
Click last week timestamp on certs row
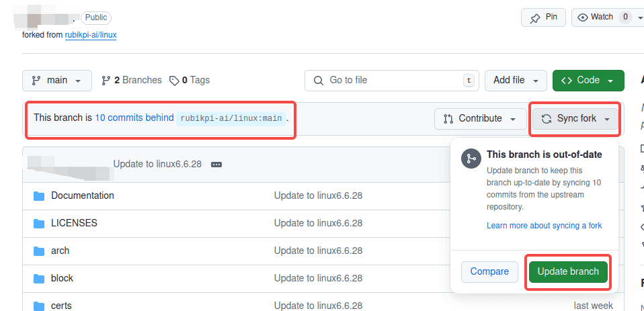pos(594,306)
